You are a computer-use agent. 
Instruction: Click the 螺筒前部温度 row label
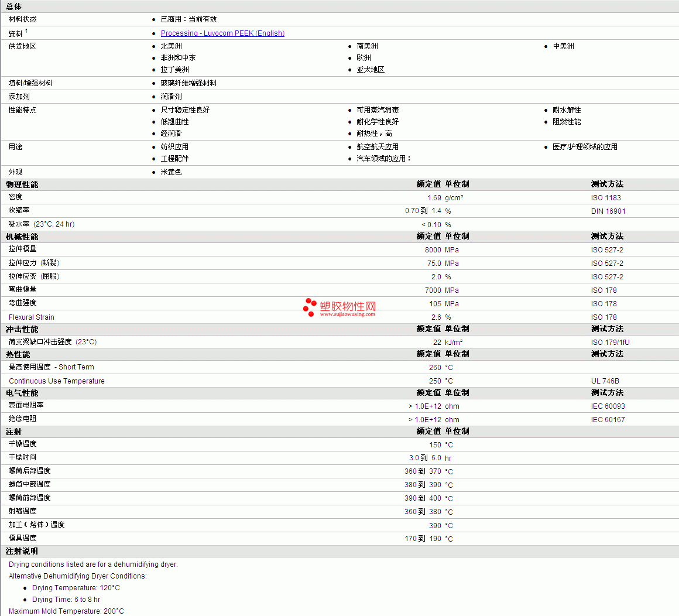coord(29,498)
